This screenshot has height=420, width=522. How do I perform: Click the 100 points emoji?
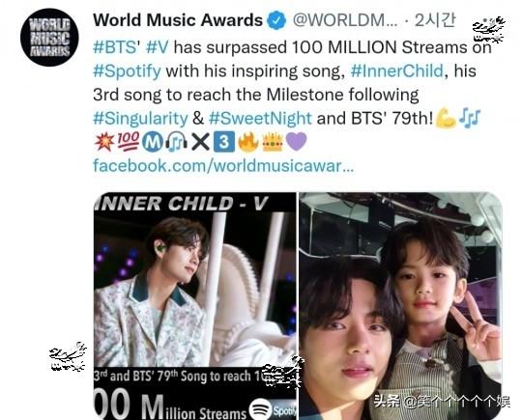[x=129, y=141]
